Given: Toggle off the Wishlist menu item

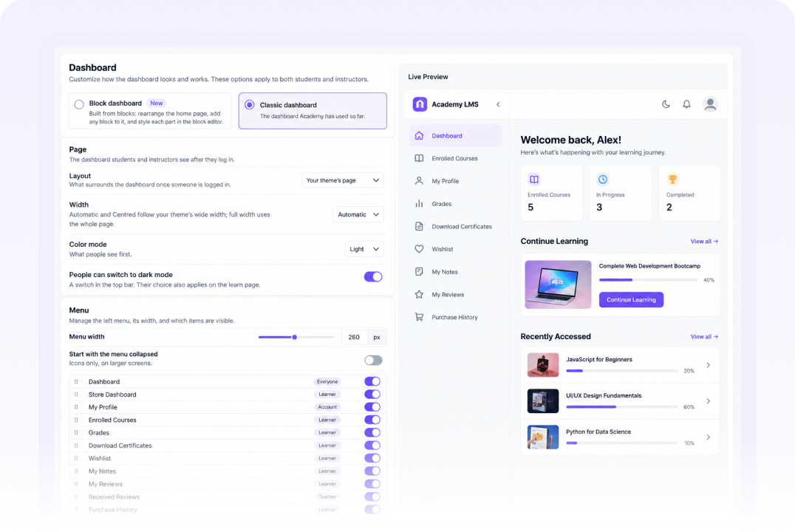Looking at the screenshot, I should [372, 458].
